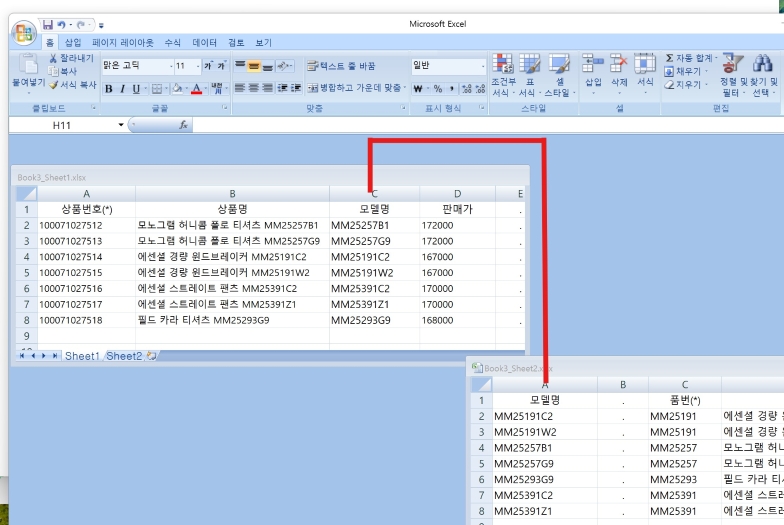784x525 pixels.
Task: Click the Sort & Filter (정렬 및 필터) icon
Action: [x=733, y=66]
